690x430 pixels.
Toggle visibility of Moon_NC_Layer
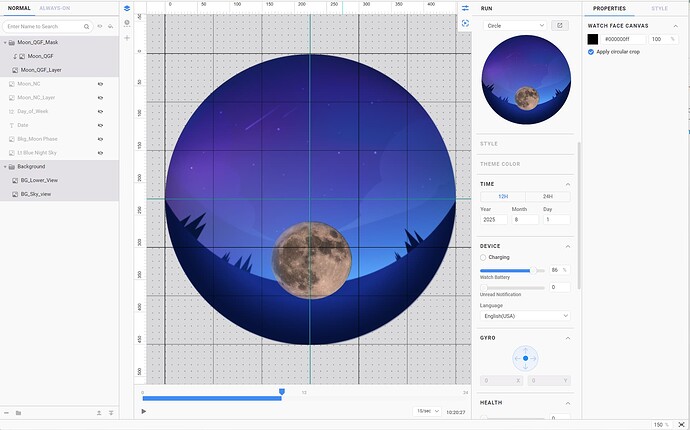pos(100,98)
